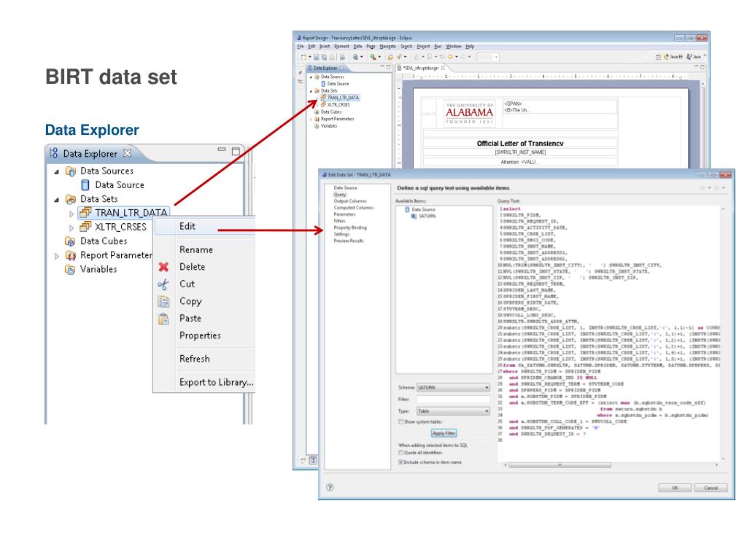The image size is (747, 560).
Task: Click the Paste clipboard icon in context menu
Action: tap(163, 319)
